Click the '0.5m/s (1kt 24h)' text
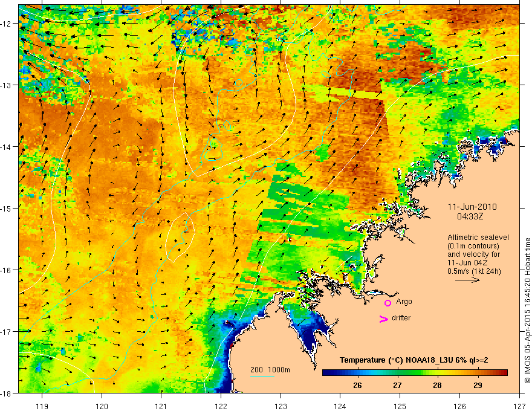 474,271
